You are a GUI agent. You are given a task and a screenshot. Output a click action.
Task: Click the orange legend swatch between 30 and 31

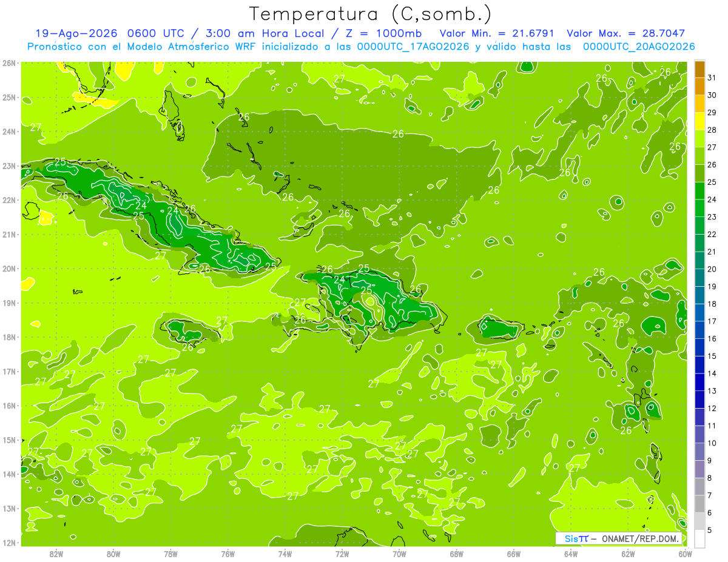699,86
